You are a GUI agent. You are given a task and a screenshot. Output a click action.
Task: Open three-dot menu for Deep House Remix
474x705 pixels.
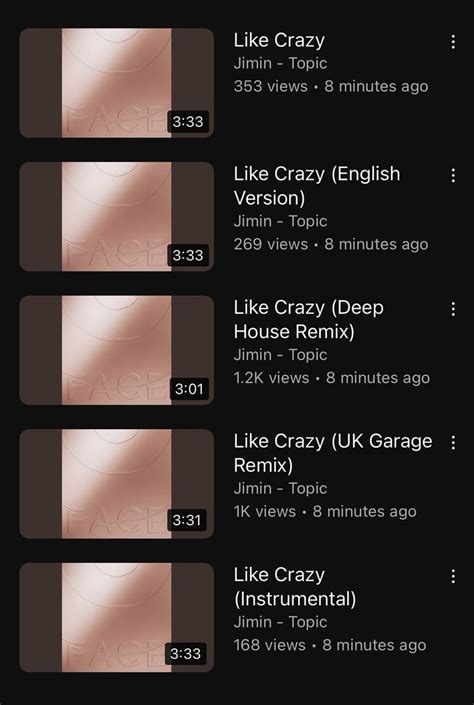pos(453,309)
